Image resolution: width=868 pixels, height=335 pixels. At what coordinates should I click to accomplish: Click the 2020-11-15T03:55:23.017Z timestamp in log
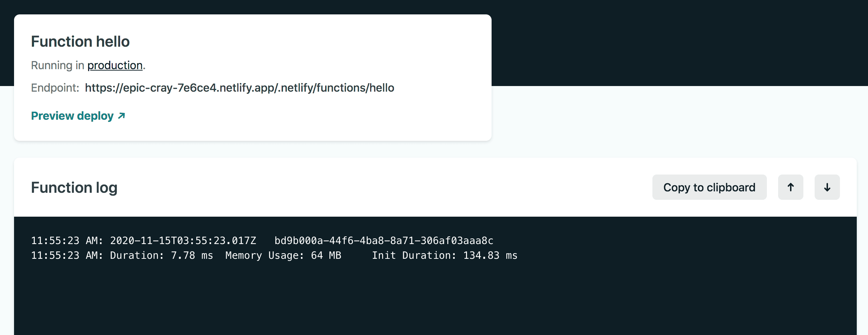pos(183,241)
